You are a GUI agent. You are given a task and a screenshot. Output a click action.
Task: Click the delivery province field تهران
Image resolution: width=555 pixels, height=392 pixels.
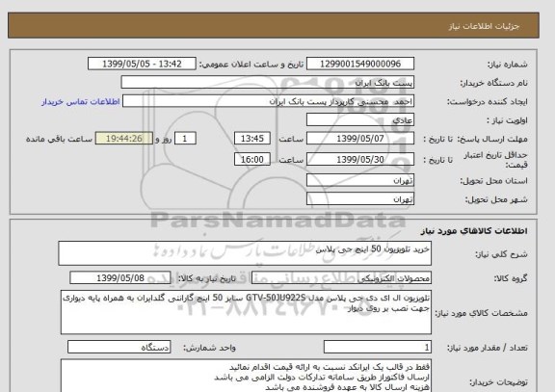click(360, 180)
